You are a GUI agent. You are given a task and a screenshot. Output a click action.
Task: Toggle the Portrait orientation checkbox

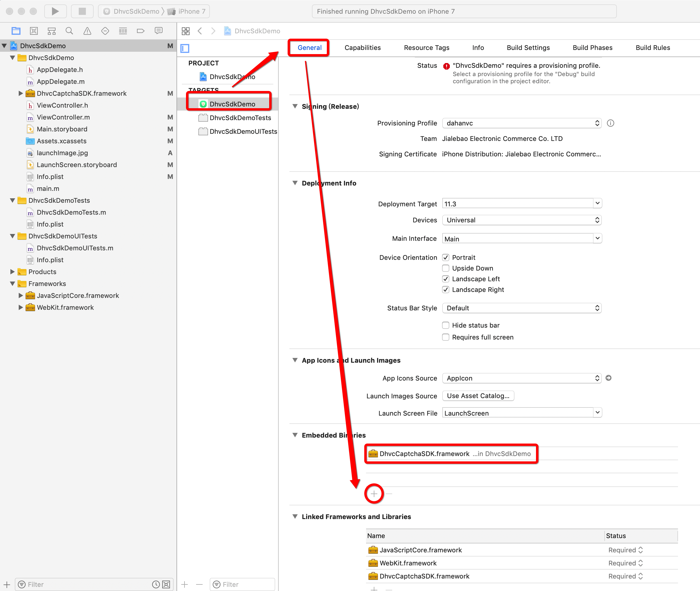click(x=446, y=257)
